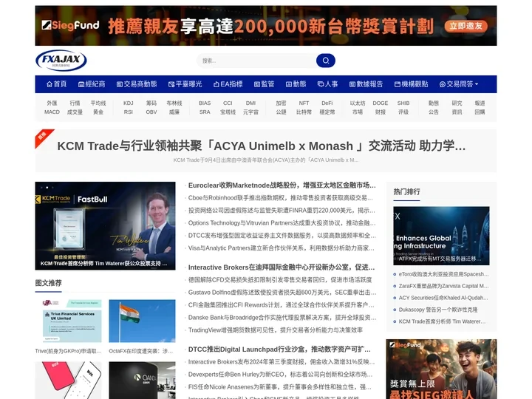Image resolution: width=532 pixels, height=399 pixels.
Task: Open the ATFX server migration thumbnail
Action: coord(441,236)
